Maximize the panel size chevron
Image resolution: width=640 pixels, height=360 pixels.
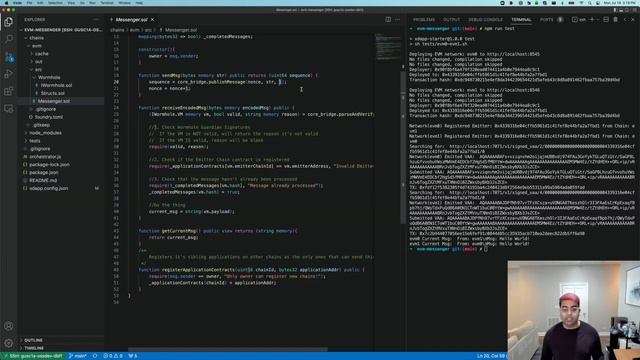click(625, 20)
